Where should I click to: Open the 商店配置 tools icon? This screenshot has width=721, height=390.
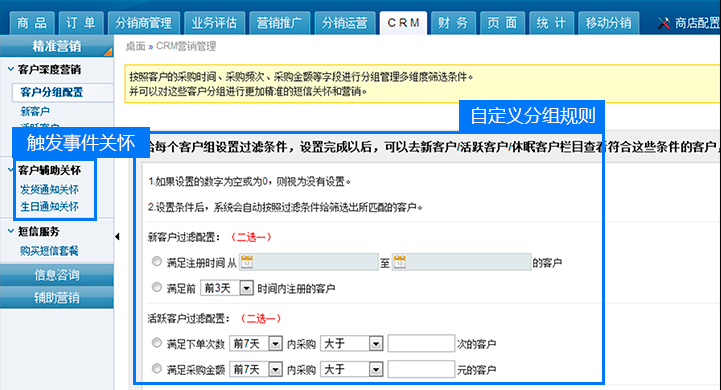[x=664, y=23]
